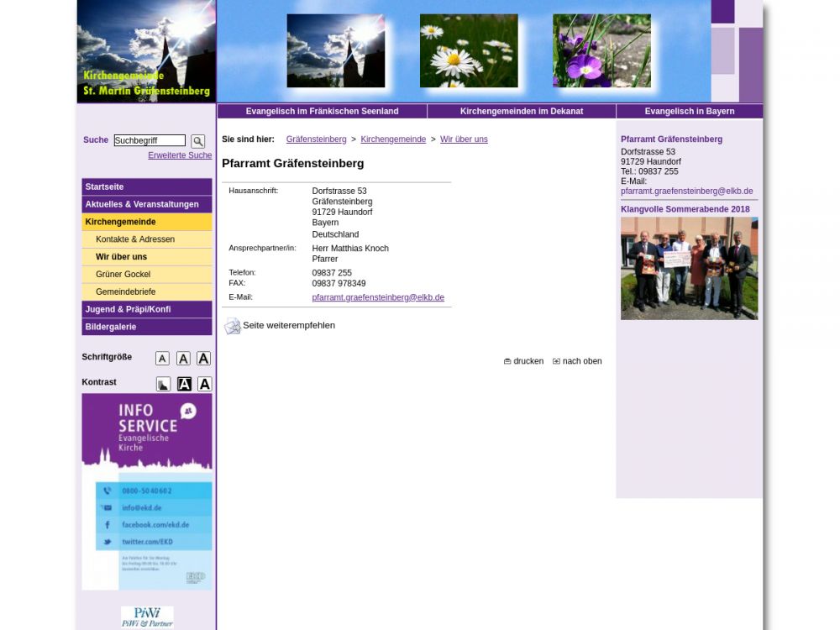840x630 pixels.
Task: Click the nach oben arrow icon
Action: [x=556, y=361]
